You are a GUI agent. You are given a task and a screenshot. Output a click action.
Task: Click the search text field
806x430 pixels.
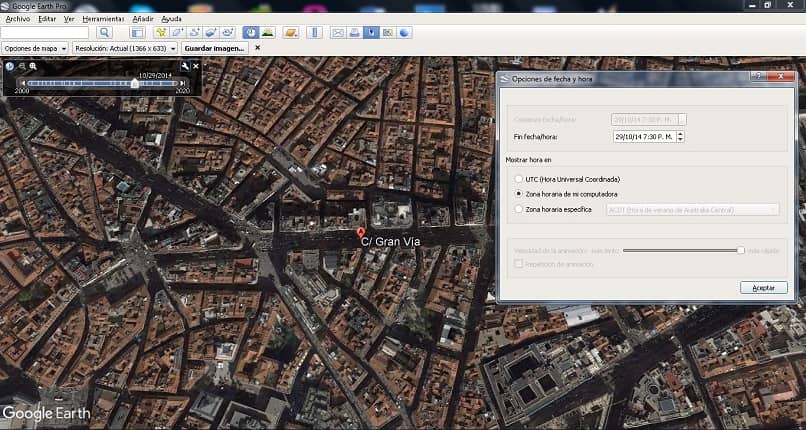pos(45,33)
